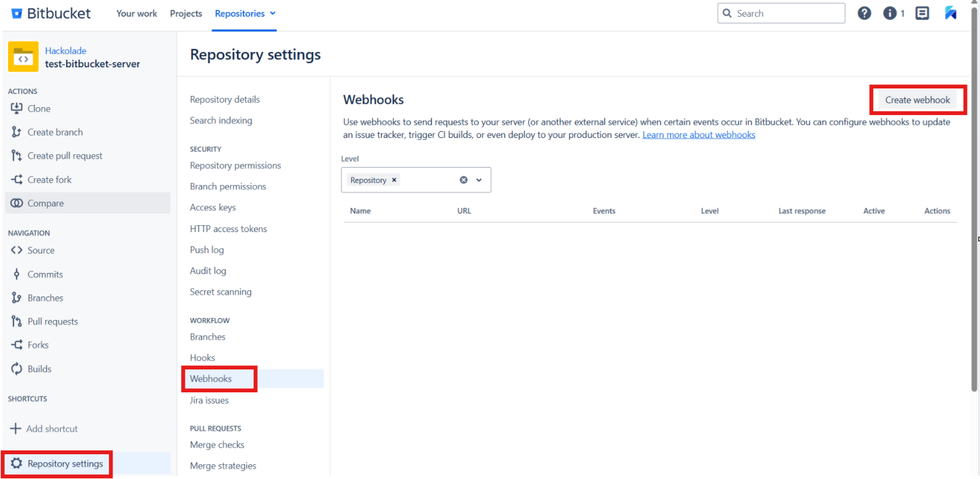Click the Level column header in the table
The height and width of the screenshot is (479, 980).
[x=710, y=211]
